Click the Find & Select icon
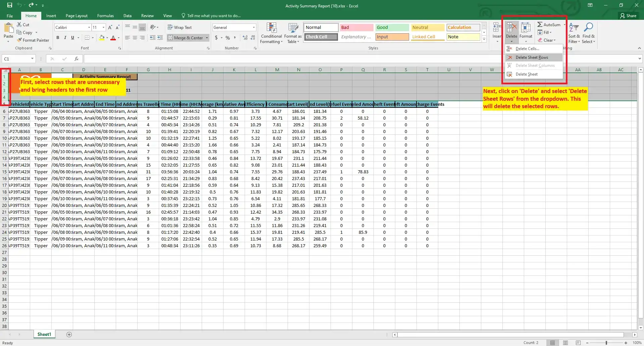Image resolution: width=644 pixels, height=346 pixels. click(589, 33)
